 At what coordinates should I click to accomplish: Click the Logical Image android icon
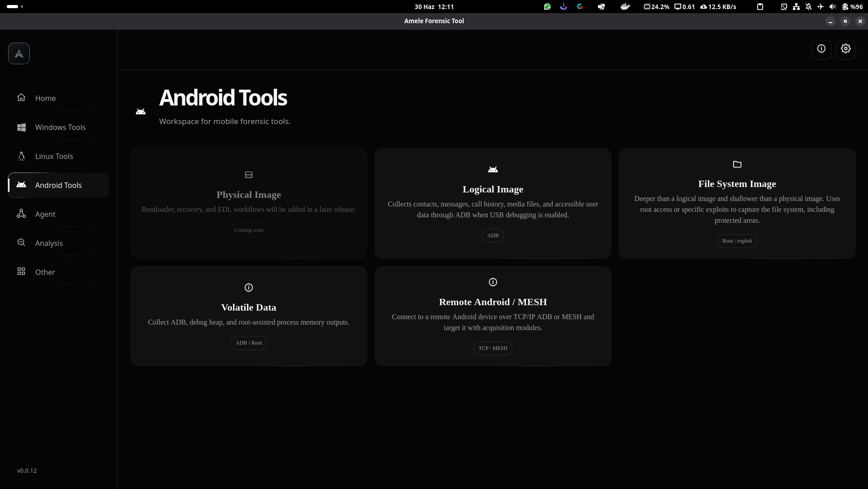coord(493,169)
